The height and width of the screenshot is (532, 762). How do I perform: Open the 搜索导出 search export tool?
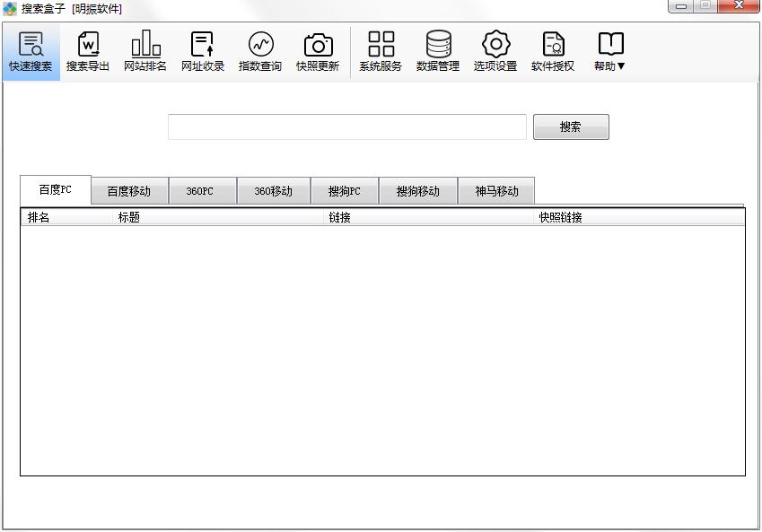pyautogui.click(x=88, y=52)
